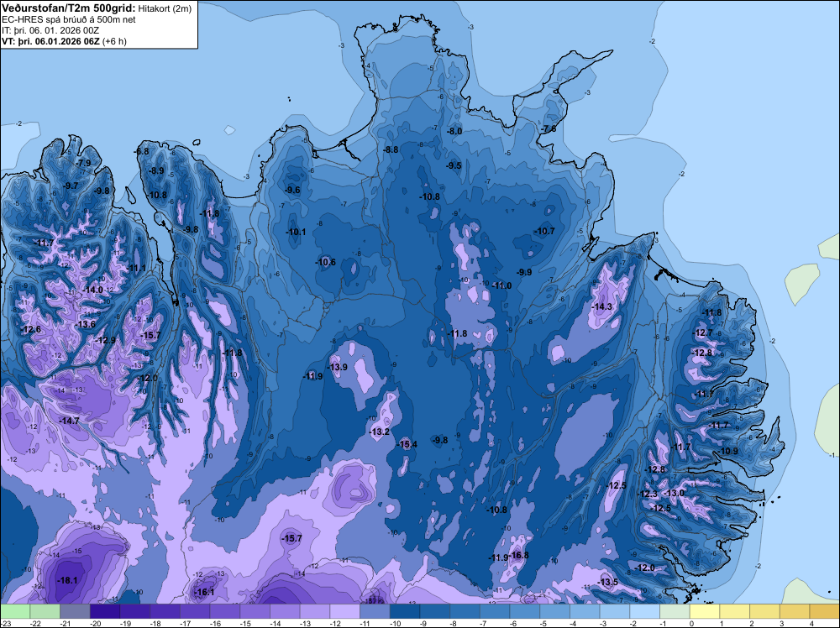Click the -10.7 temperature label
The width and height of the screenshot is (840, 628).
pos(544,231)
